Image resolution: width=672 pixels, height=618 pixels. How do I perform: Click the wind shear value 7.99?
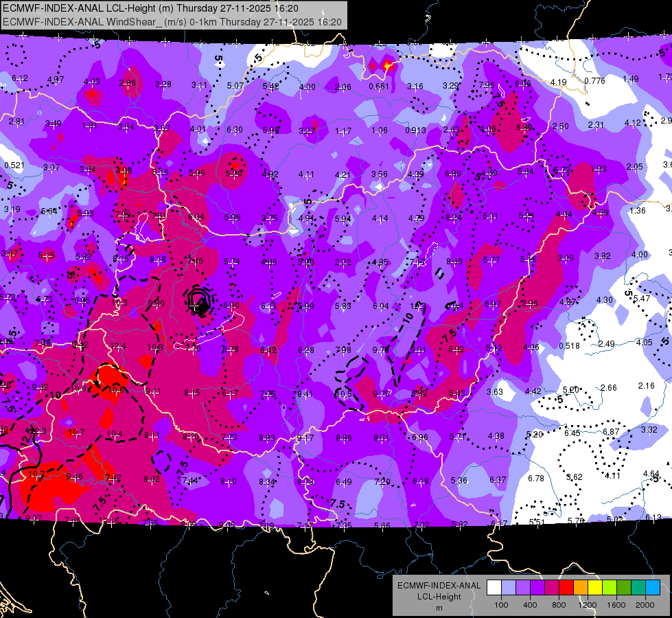coord(123,214)
